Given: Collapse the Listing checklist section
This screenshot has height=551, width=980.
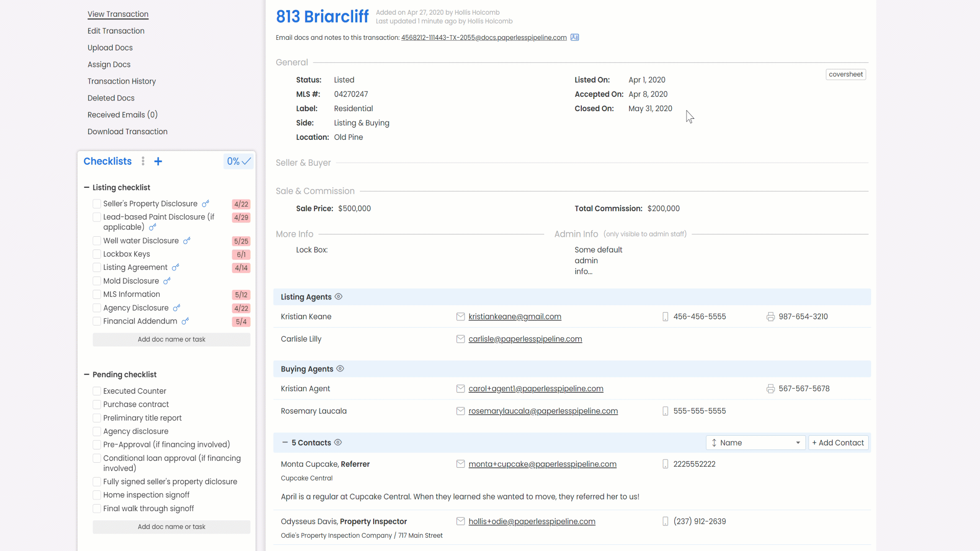Looking at the screenshot, I should point(87,188).
